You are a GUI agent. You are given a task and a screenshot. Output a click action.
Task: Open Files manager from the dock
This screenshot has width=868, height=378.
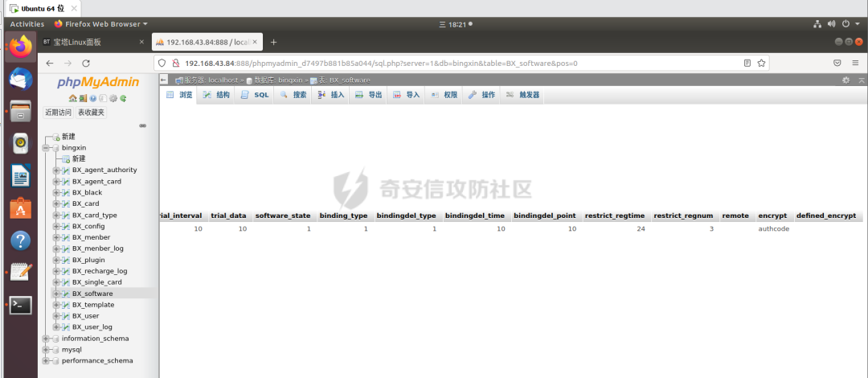click(20, 112)
